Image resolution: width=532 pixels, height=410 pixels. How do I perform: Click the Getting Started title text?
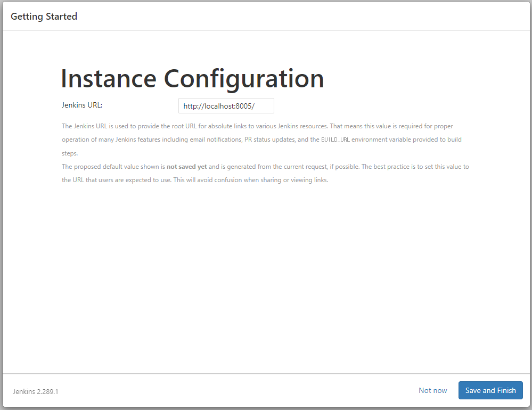(44, 17)
